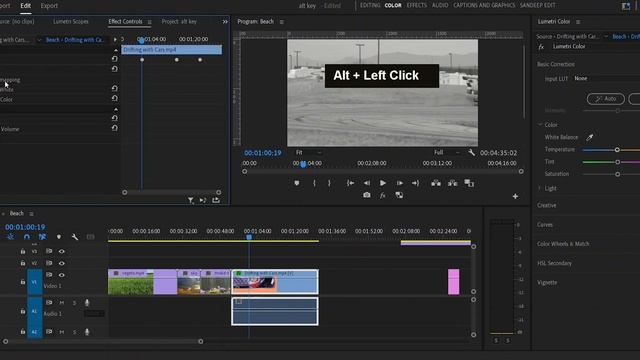Open Input LUT None dropdown
The image size is (640, 360).
pyautogui.click(x=606, y=78)
